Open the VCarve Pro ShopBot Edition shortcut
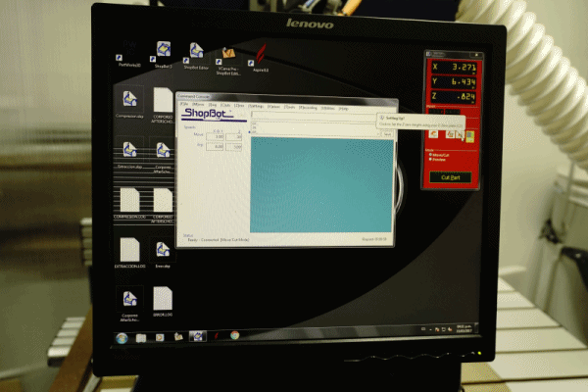Viewport: 588px width, 392px height. click(x=228, y=61)
